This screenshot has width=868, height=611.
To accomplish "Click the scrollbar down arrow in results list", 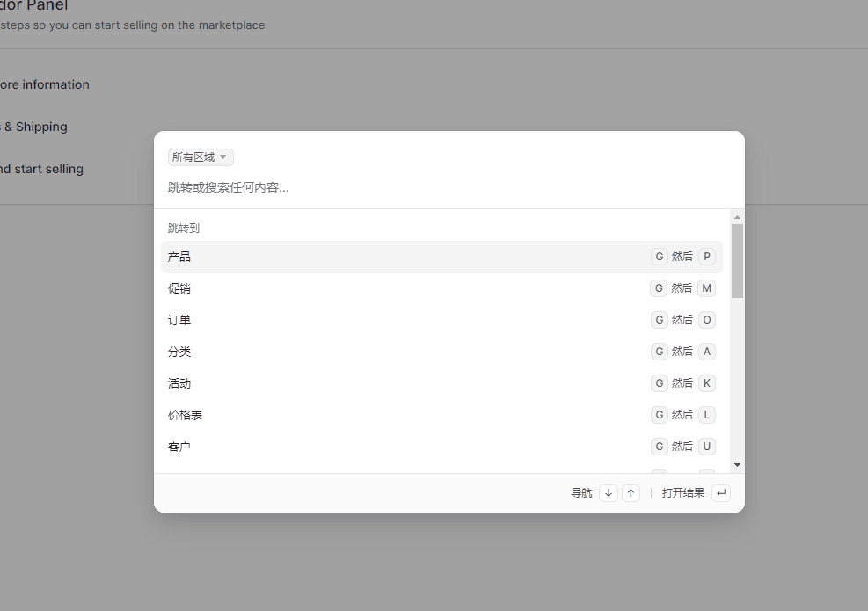I will (x=737, y=465).
